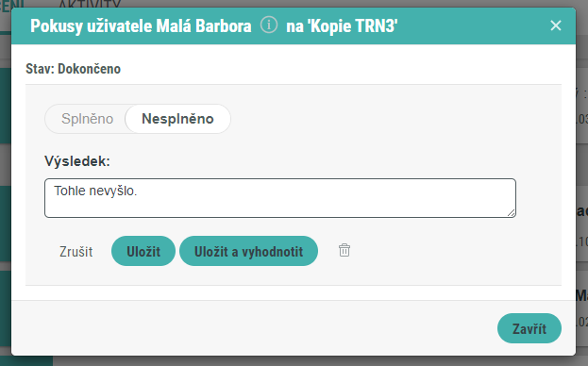Save the attempt with Uložit
Screen dimensions: 588x366
pyautogui.click(x=143, y=251)
